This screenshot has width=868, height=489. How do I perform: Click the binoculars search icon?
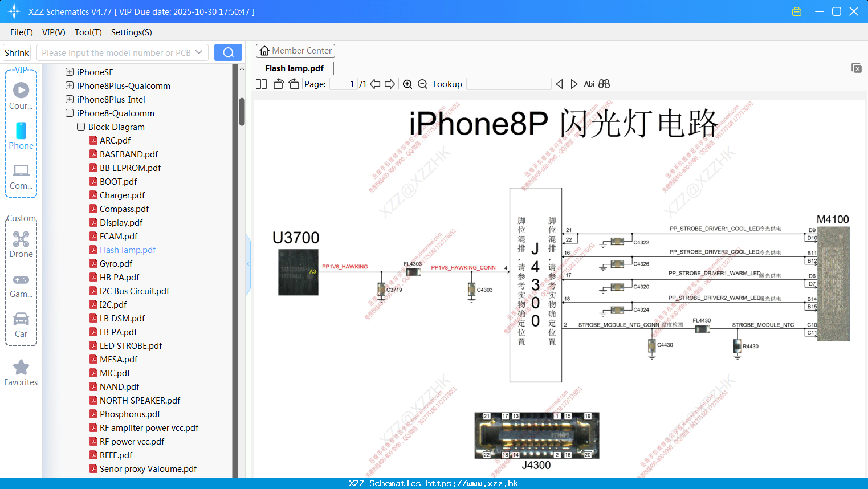[604, 84]
